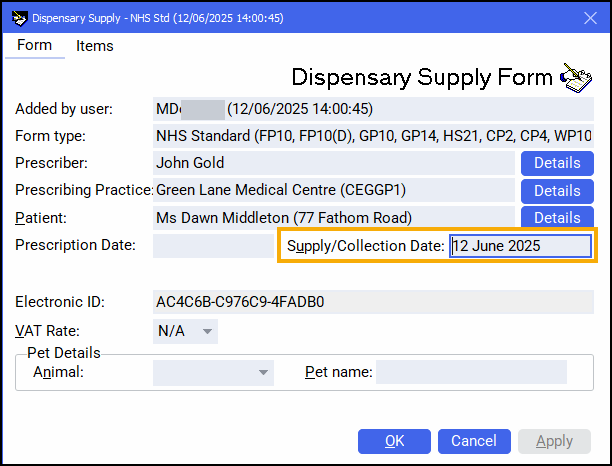View Details for Green Lane Medical Centre
The height and width of the screenshot is (466, 612).
click(556, 190)
